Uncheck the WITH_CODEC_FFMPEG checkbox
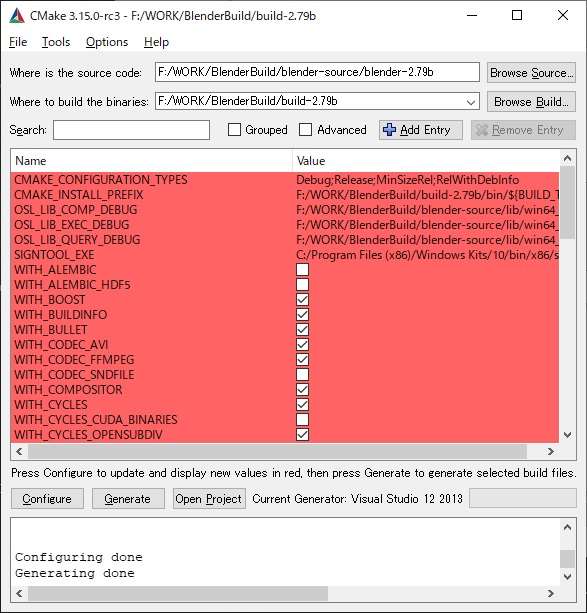The height and width of the screenshot is (613, 587). (x=302, y=360)
